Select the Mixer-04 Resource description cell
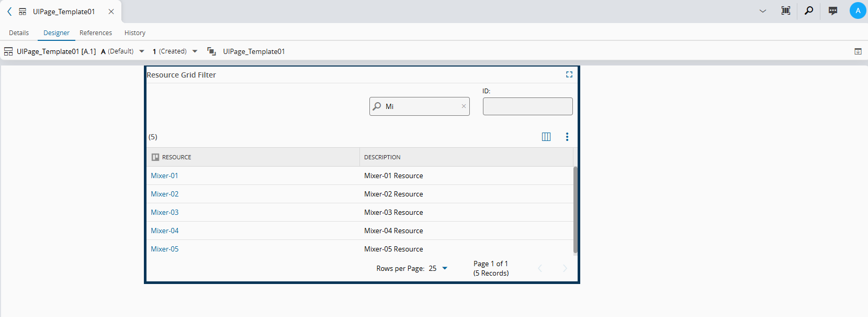868x317 pixels. pyautogui.click(x=466, y=231)
